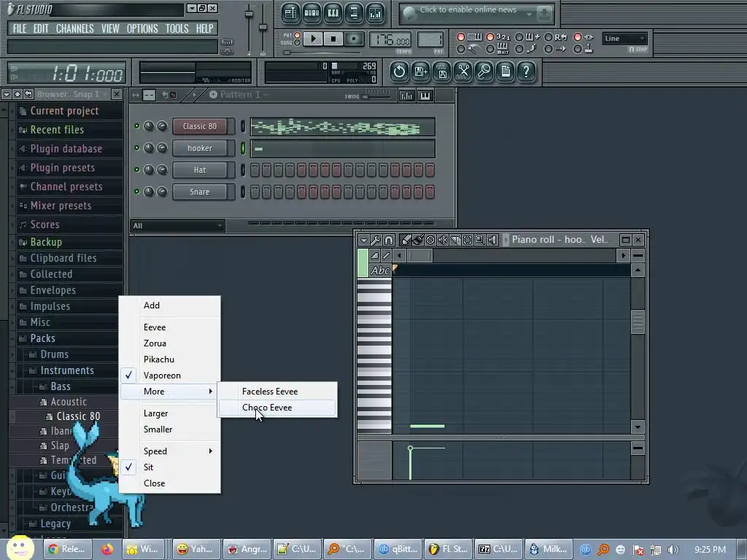Open the CHANNELS menu
This screenshot has width=747, height=560.
[75, 28]
